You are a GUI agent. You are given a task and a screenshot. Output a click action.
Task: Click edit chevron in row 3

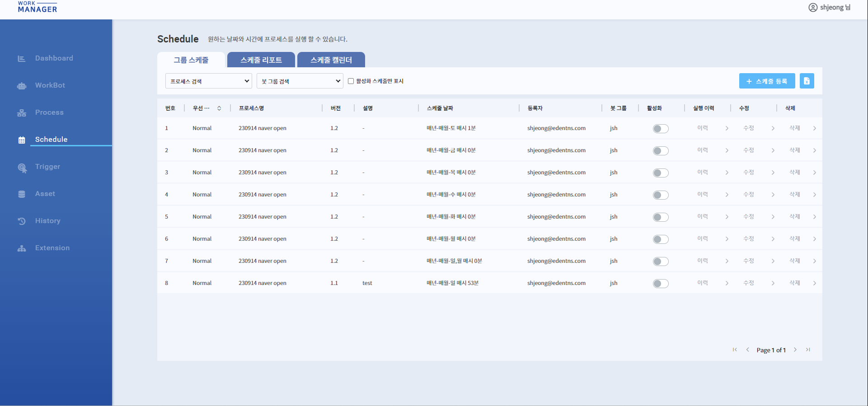click(773, 173)
